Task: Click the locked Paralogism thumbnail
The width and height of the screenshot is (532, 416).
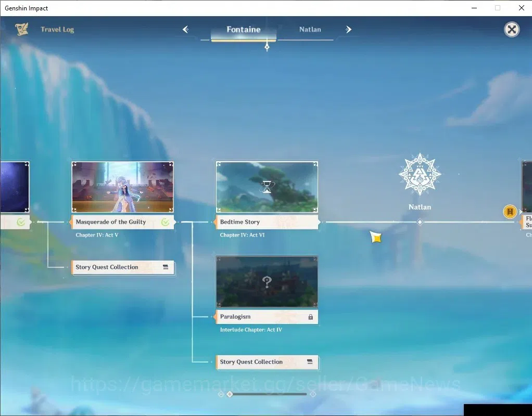Action: click(x=267, y=282)
